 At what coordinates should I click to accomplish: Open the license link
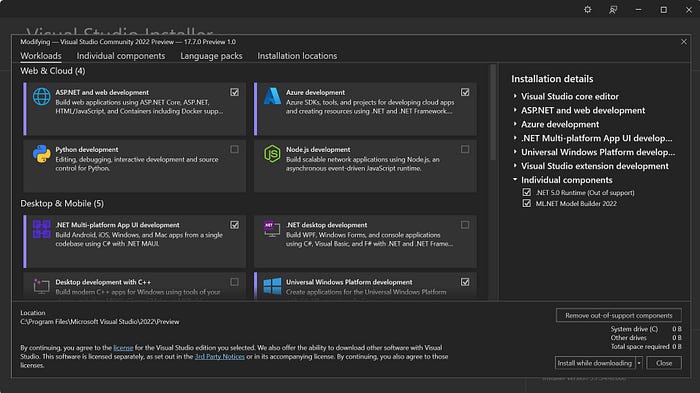click(x=123, y=347)
